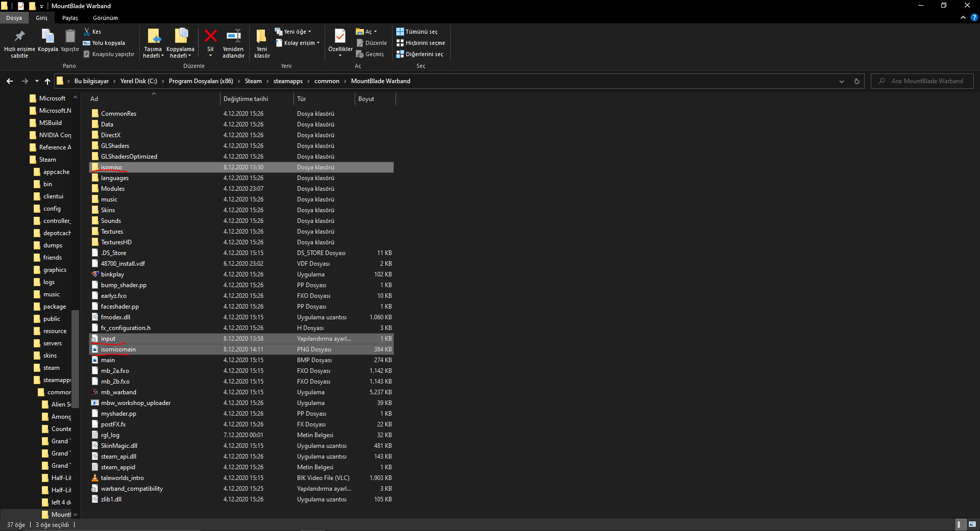Click the Yapıştır paste icon
Viewport: 980px width, 531px height.
(70, 41)
